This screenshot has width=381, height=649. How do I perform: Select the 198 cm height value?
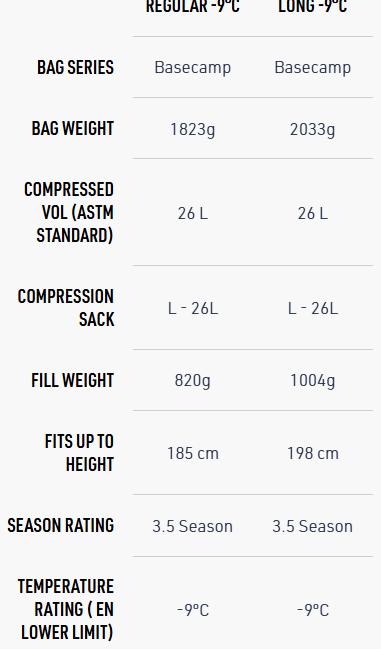click(313, 454)
